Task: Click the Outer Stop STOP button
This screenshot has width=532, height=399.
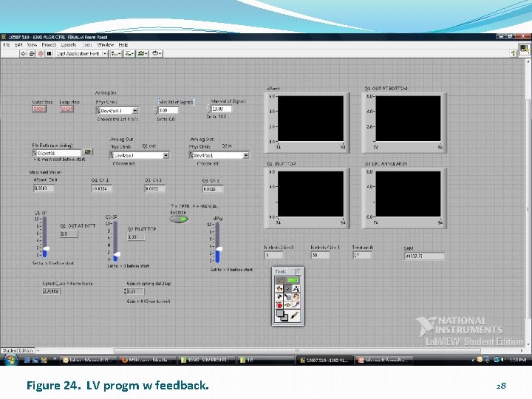Action: coord(39,109)
